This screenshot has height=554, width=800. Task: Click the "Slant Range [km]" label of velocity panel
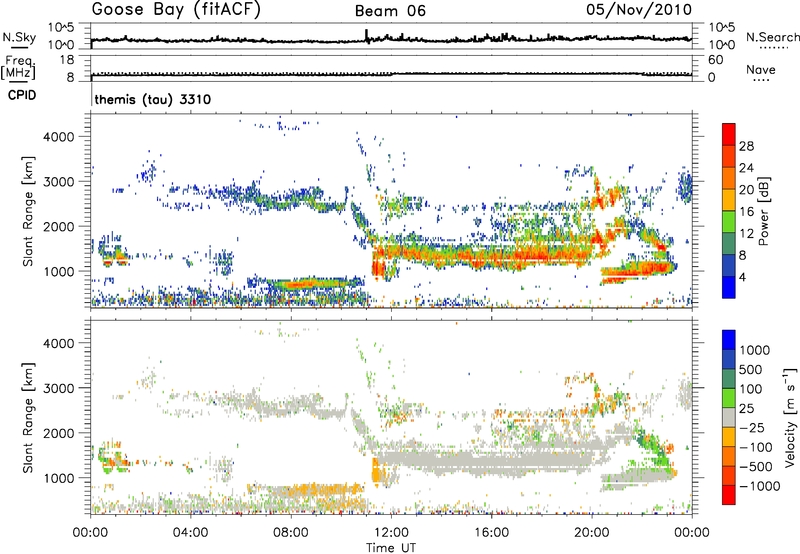point(28,417)
